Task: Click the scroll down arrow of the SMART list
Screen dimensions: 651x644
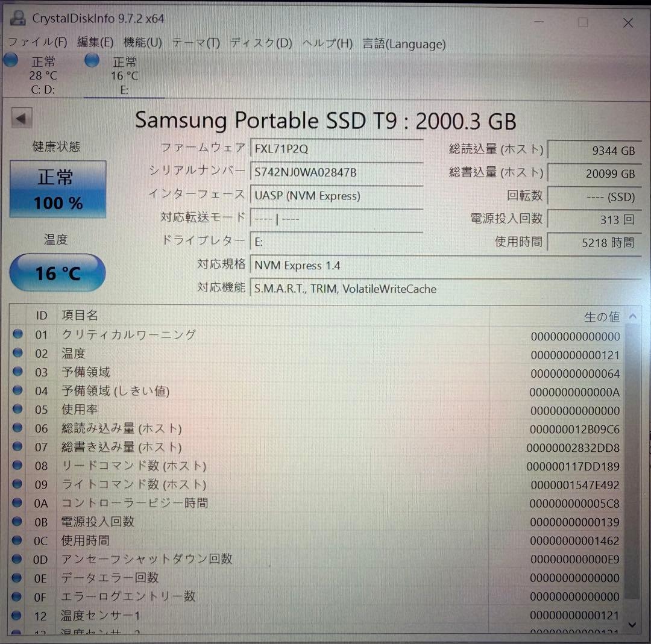Action: coord(632,625)
